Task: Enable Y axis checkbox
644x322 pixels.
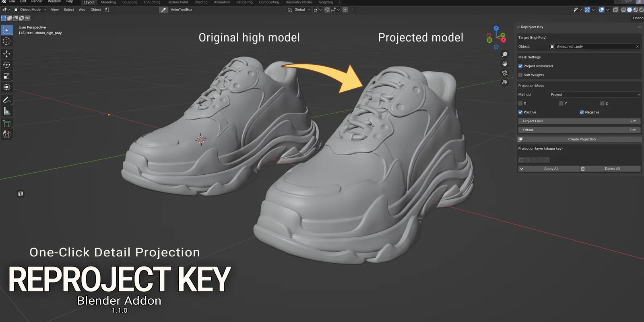Action: pyautogui.click(x=561, y=103)
